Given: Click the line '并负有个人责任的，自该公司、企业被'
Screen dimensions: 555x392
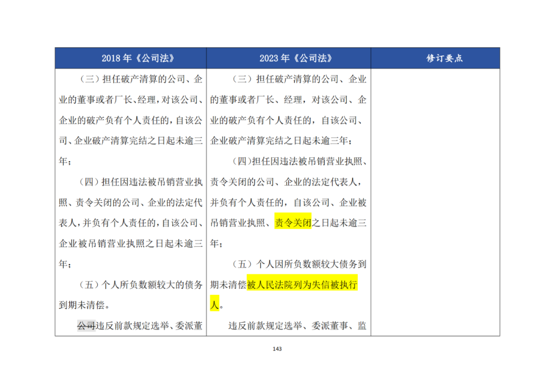Looking at the screenshot, I should [x=288, y=202].
